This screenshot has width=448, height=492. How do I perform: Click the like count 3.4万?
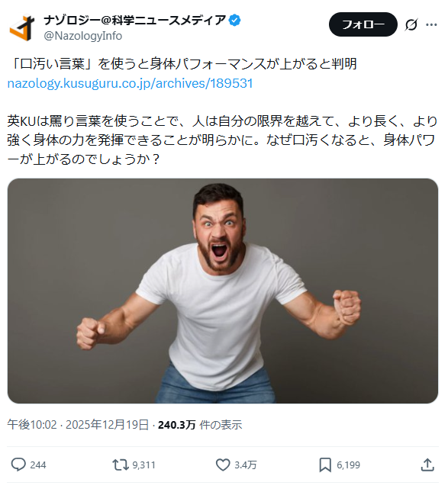click(x=246, y=465)
